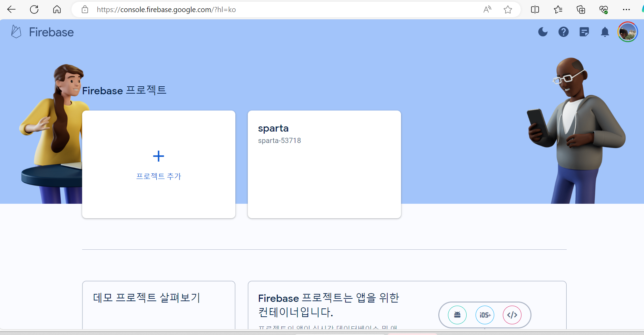Click the Firebase 프로젝트 heading

click(124, 90)
